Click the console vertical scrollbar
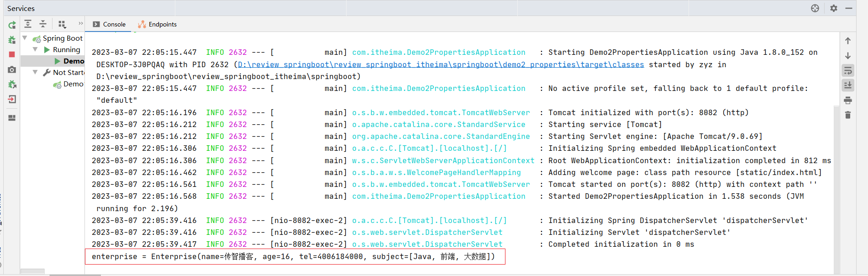The image size is (868, 276). tap(836, 183)
